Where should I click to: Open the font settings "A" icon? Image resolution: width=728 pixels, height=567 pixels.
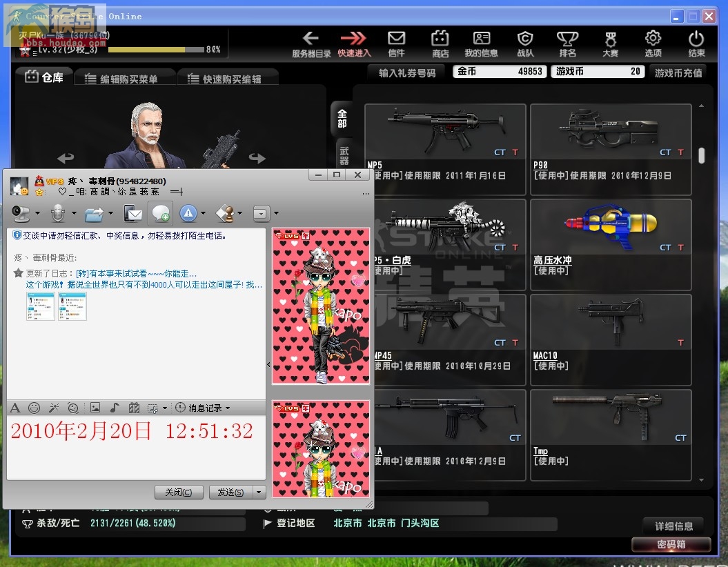click(15, 408)
